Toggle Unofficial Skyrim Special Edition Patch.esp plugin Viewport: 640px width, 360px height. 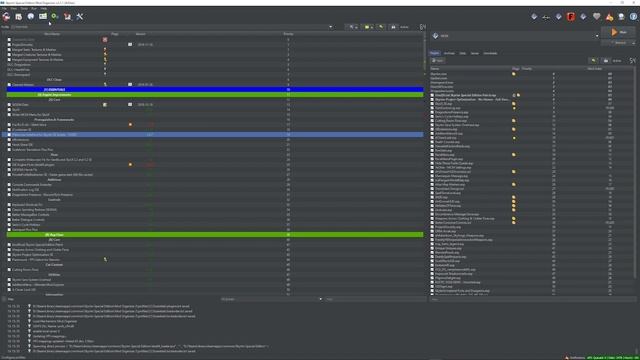(x=432, y=95)
